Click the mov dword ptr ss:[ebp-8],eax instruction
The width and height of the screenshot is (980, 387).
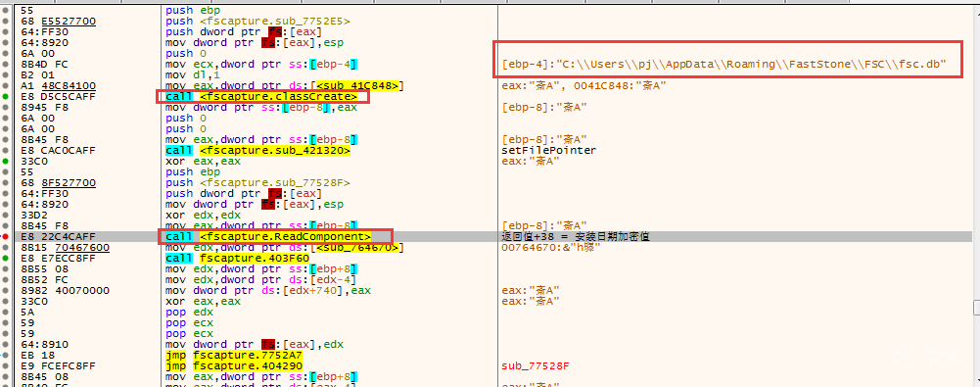tap(261, 108)
